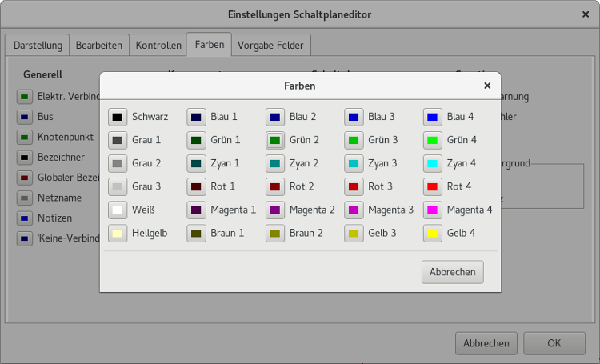Choose Rot 2 dark red swatch
Image resolution: width=600 pixels, height=364 pixels.
[274, 186]
